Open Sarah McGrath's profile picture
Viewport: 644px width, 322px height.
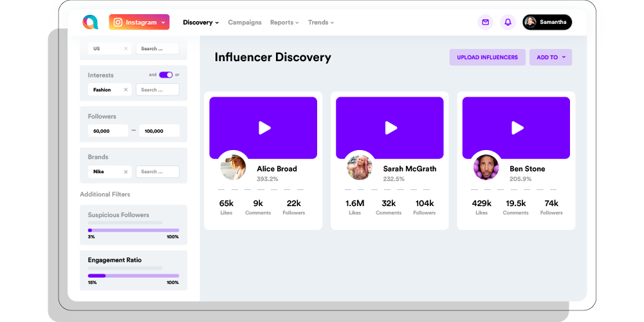[x=360, y=167]
